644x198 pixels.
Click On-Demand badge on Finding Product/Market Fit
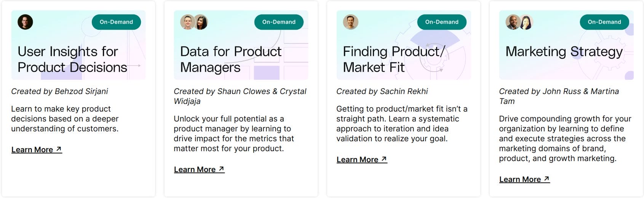coord(442,22)
